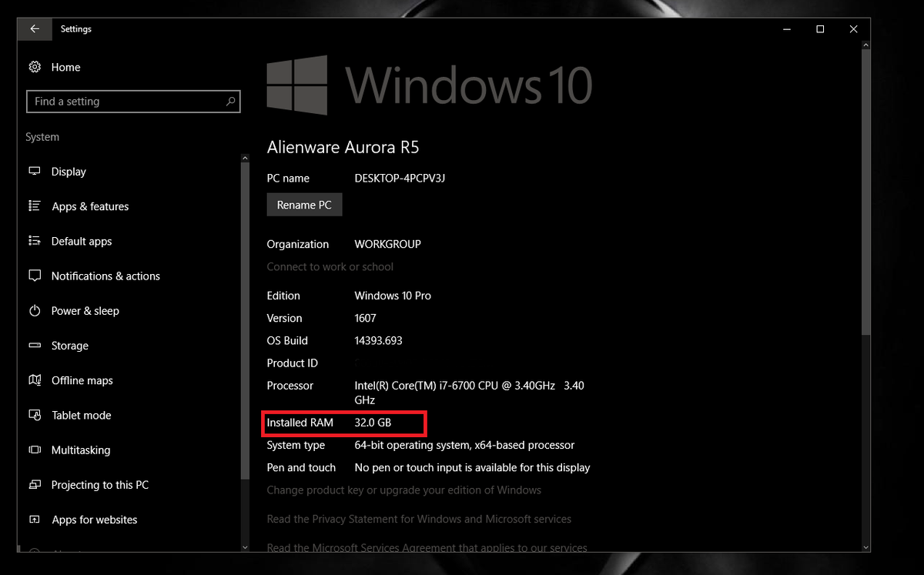924x575 pixels.
Task: Choose the Default apps icon
Action: tap(35, 241)
